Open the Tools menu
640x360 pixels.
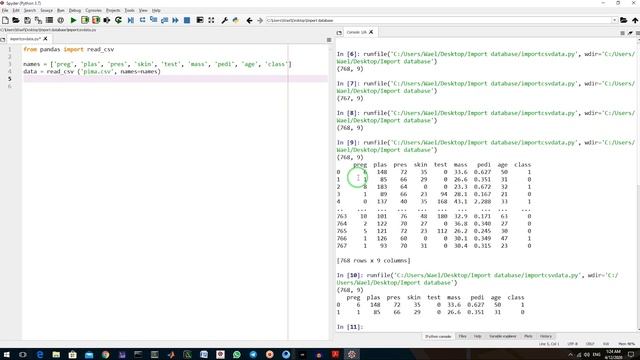(129, 10)
